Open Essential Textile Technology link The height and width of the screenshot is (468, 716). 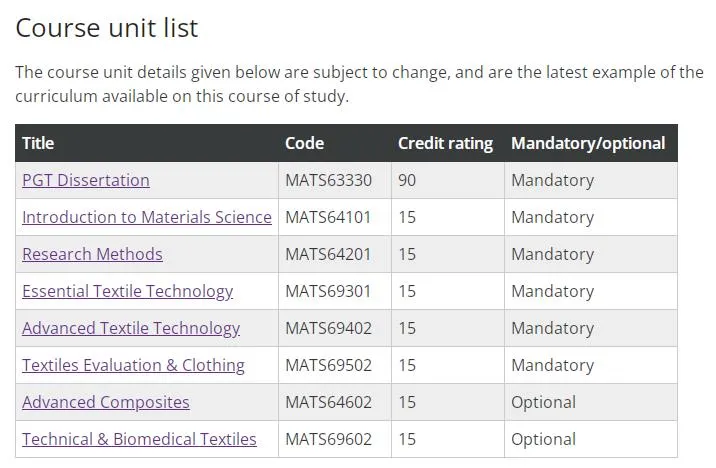[x=127, y=291]
